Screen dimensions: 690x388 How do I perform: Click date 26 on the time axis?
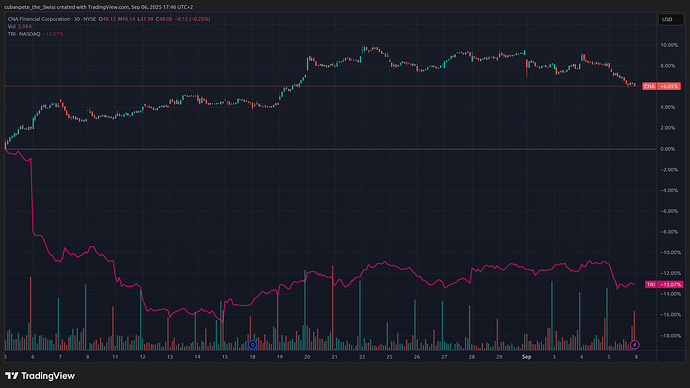pyautogui.click(x=417, y=357)
